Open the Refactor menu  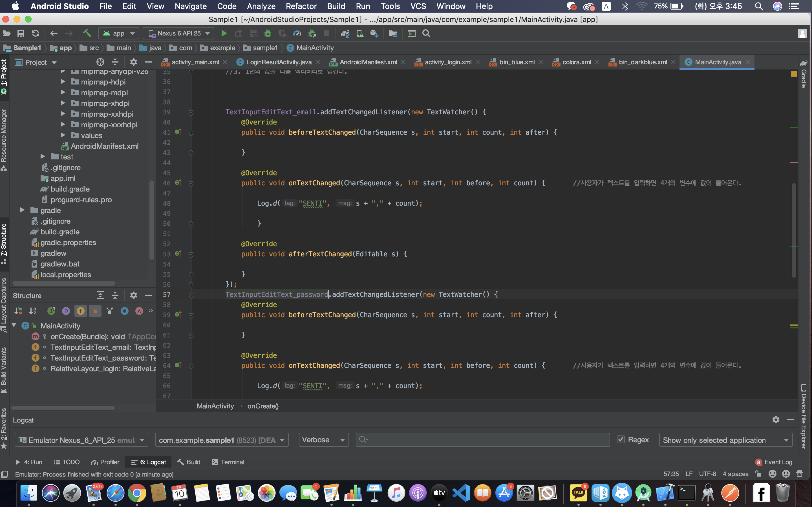pyautogui.click(x=301, y=6)
